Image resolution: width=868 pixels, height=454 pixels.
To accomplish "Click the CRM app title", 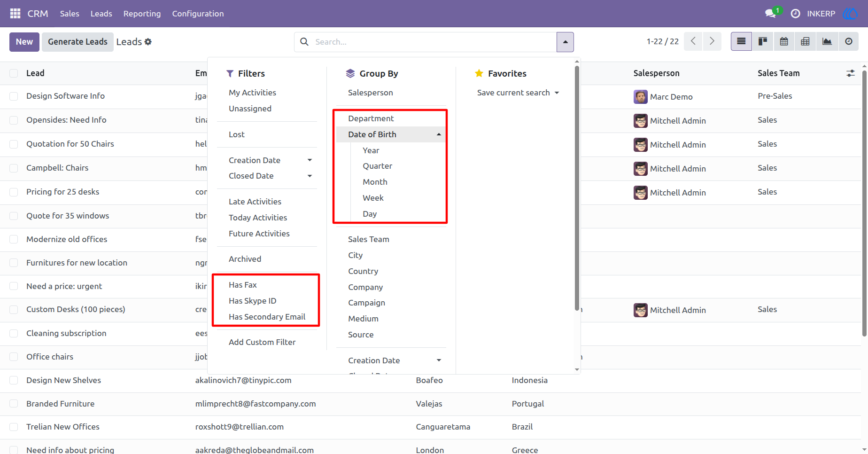I will 38,14.
